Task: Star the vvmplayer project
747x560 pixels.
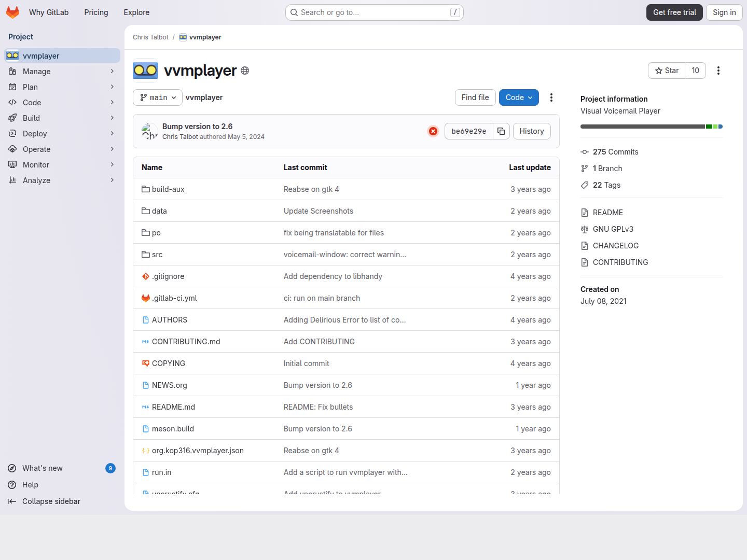Action: pyautogui.click(x=667, y=71)
